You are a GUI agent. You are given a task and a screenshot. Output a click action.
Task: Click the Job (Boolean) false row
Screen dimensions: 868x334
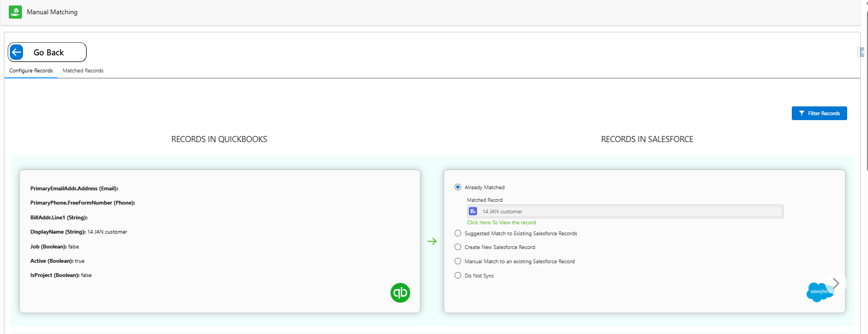pyautogui.click(x=55, y=247)
